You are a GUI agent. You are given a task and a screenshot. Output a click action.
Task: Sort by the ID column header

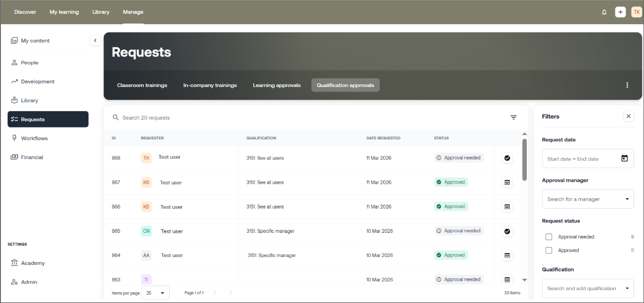point(114,138)
